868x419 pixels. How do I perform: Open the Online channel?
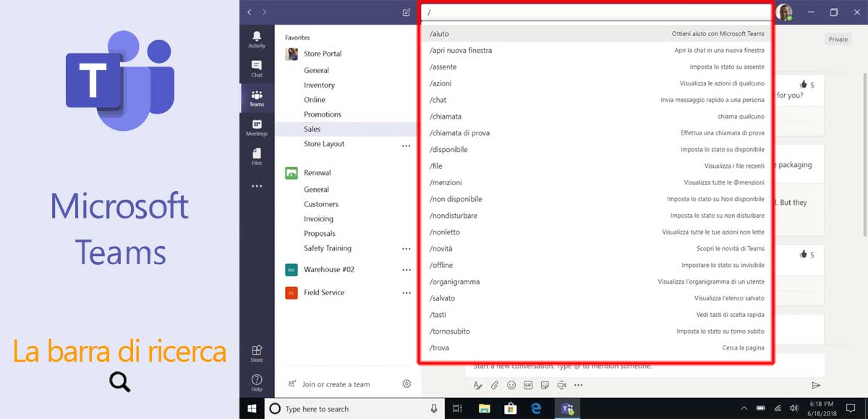[x=315, y=100]
